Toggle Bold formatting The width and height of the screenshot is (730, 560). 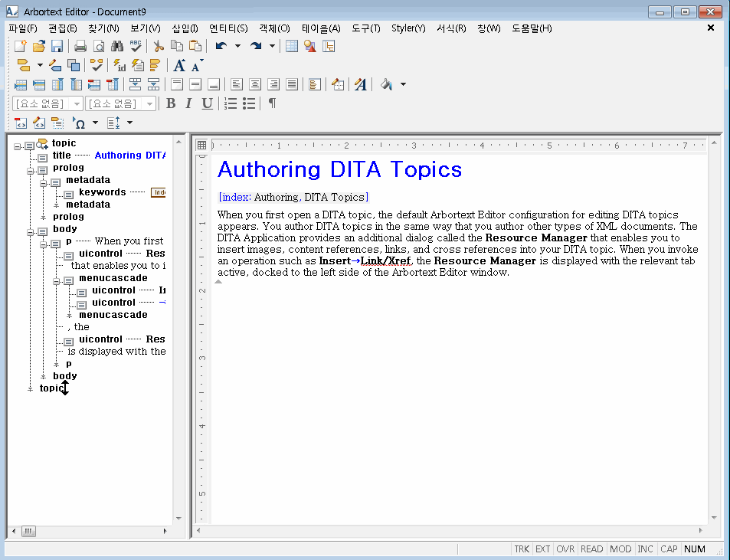[171, 103]
